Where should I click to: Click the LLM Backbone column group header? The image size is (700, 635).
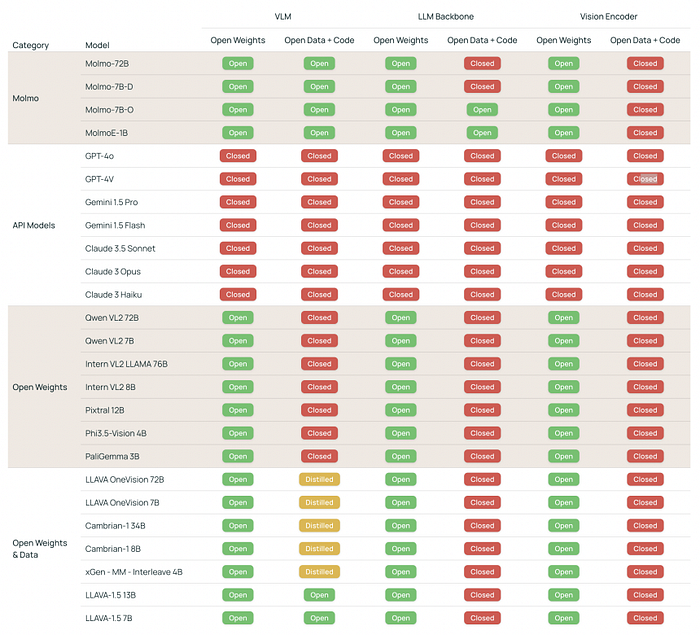[446, 17]
